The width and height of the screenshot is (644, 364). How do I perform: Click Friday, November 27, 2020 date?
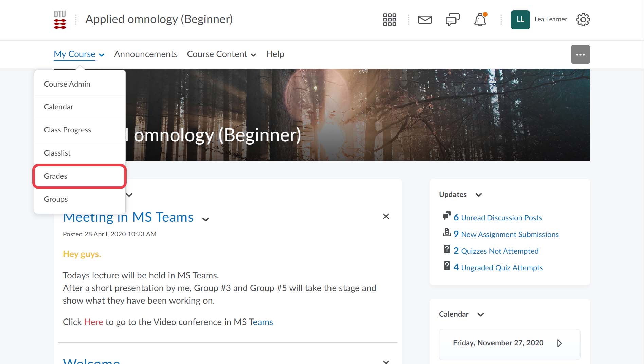tap(498, 343)
